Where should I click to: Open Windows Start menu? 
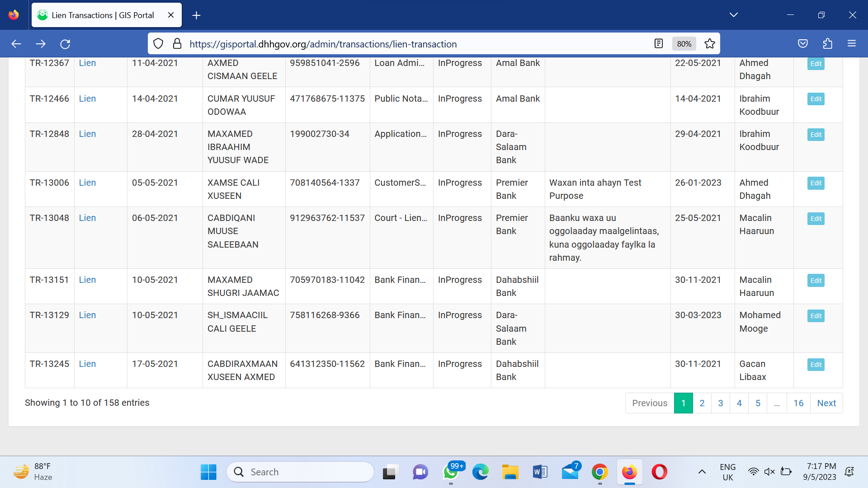(x=208, y=472)
